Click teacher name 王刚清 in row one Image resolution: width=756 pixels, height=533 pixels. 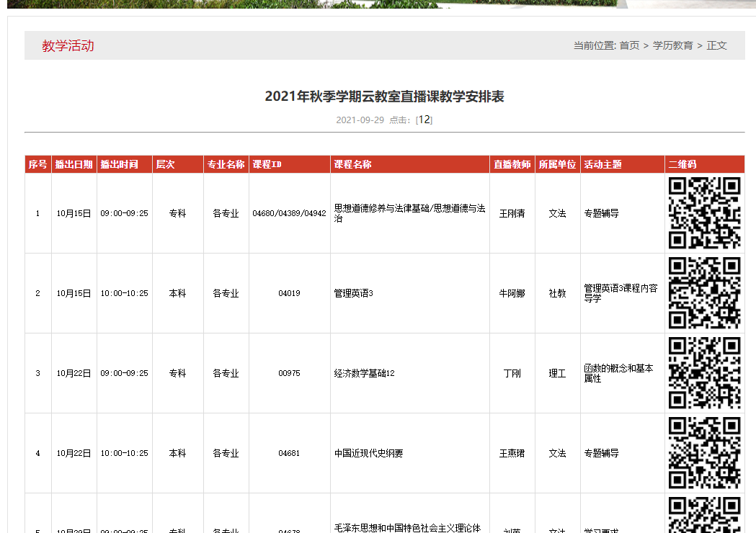click(512, 213)
